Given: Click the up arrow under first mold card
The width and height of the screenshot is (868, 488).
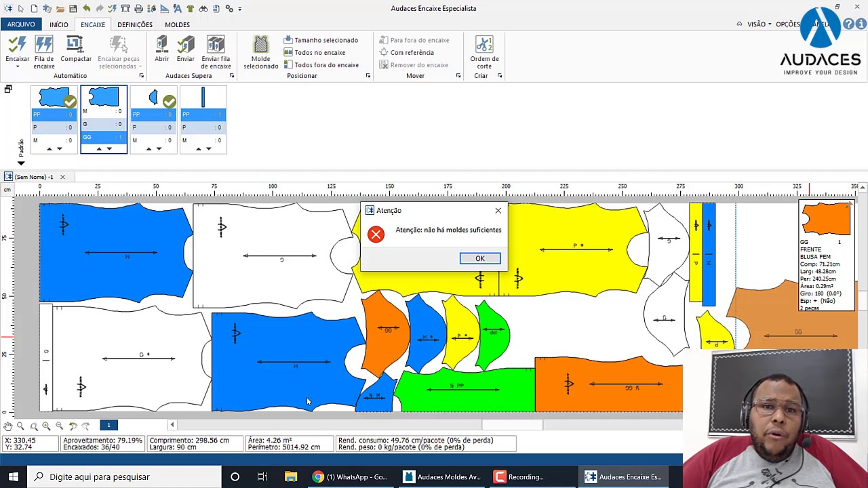Looking at the screenshot, I should click(49, 149).
